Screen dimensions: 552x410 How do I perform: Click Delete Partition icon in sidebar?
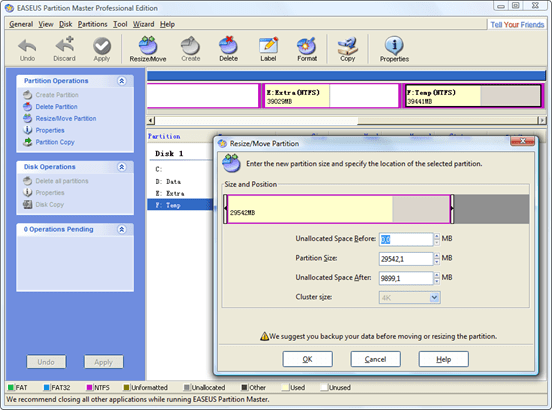click(27, 107)
